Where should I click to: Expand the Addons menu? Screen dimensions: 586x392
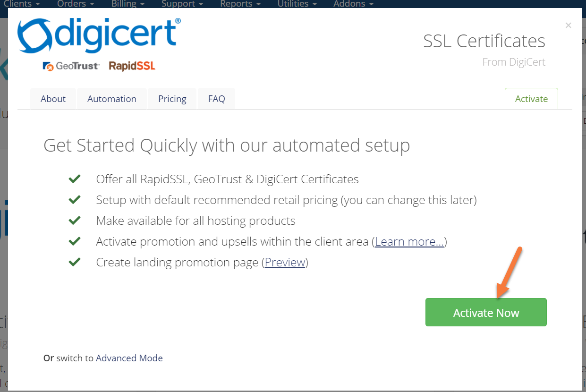click(x=354, y=4)
